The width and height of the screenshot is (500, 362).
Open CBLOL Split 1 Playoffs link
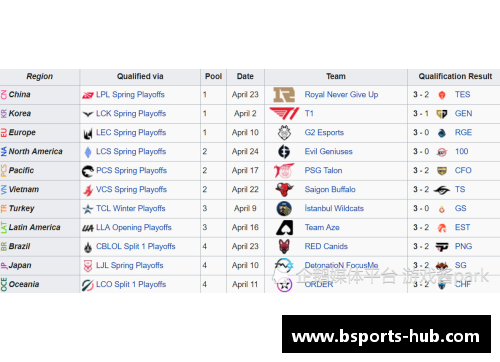(x=136, y=246)
